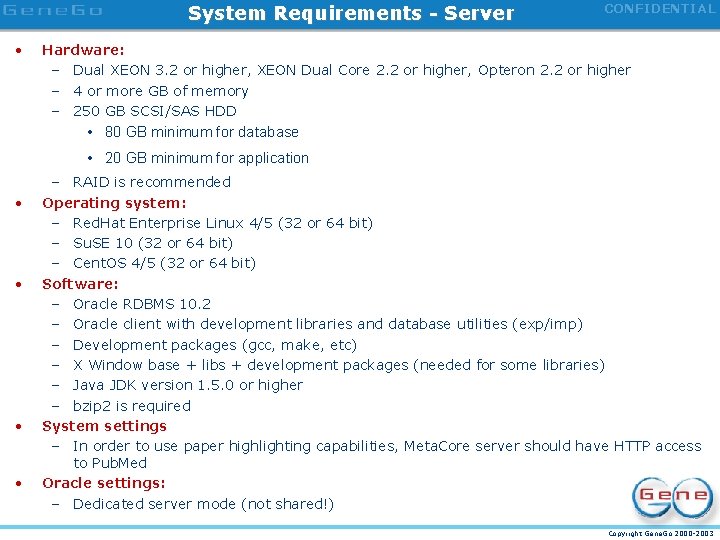Click the 'X Window base + libs' line
This screenshot has height=540, width=720.
pos(339,365)
